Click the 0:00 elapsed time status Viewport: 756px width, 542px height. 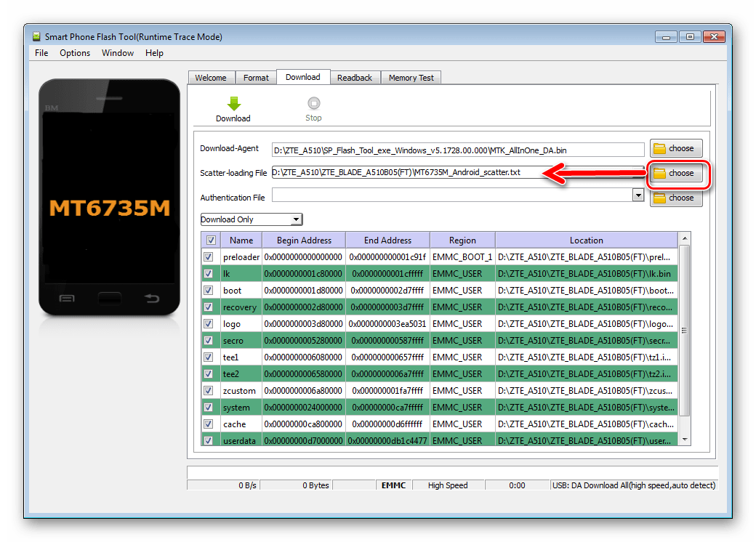[517, 485]
